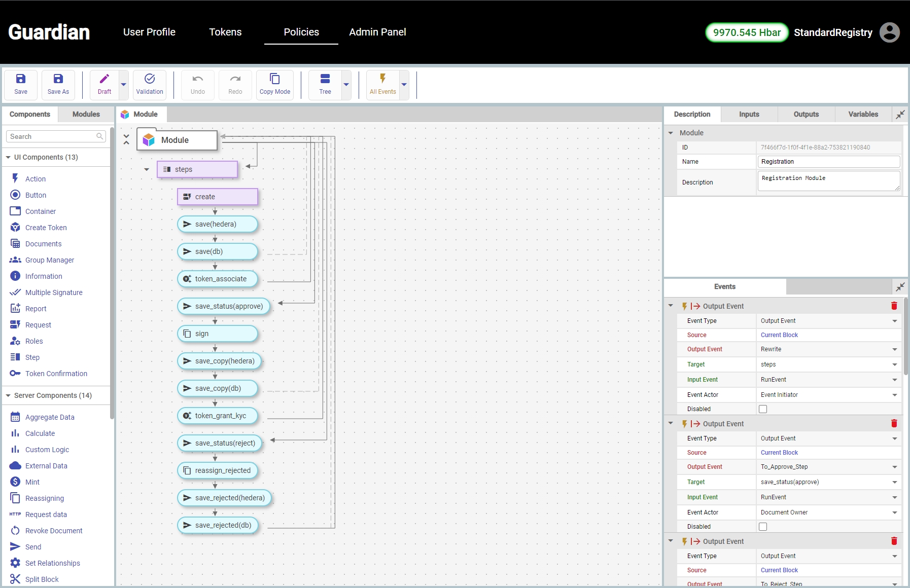The width and height of the screenshot is (910, 588).
Task: Open the Draft status dropdown arrow
Action: coord(123,85)
